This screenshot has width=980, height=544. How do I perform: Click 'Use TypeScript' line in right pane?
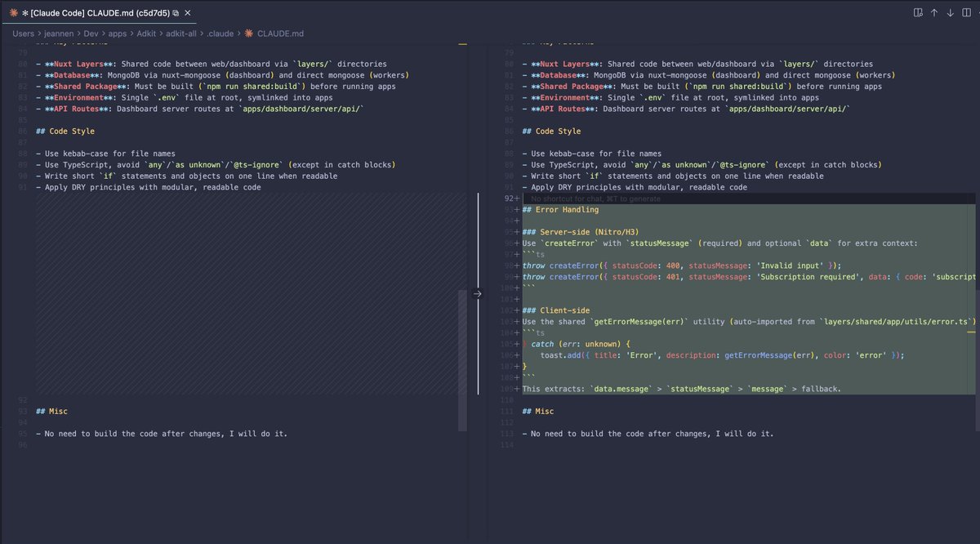click(x=702, y=165)
